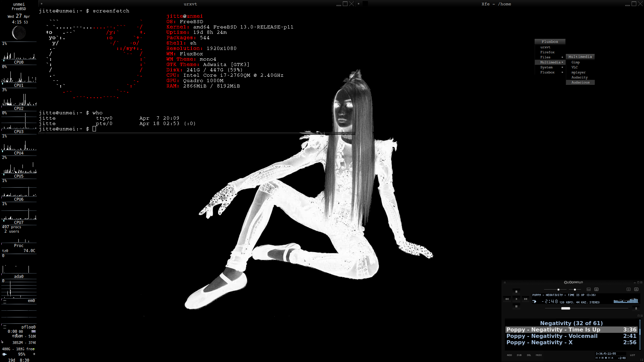This screenshot has height=362, width=644.
Task: Toggle the Audacious equalizer window button
Action: coord(589,289)
